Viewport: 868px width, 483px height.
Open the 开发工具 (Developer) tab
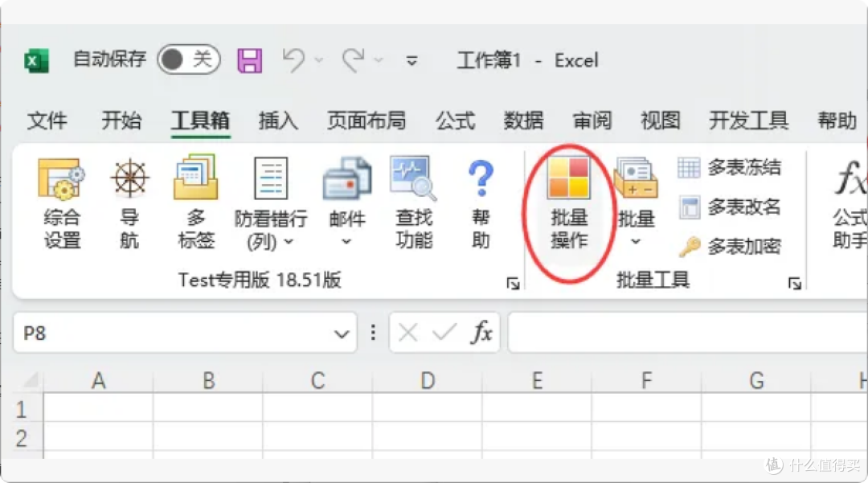(748, 120)
